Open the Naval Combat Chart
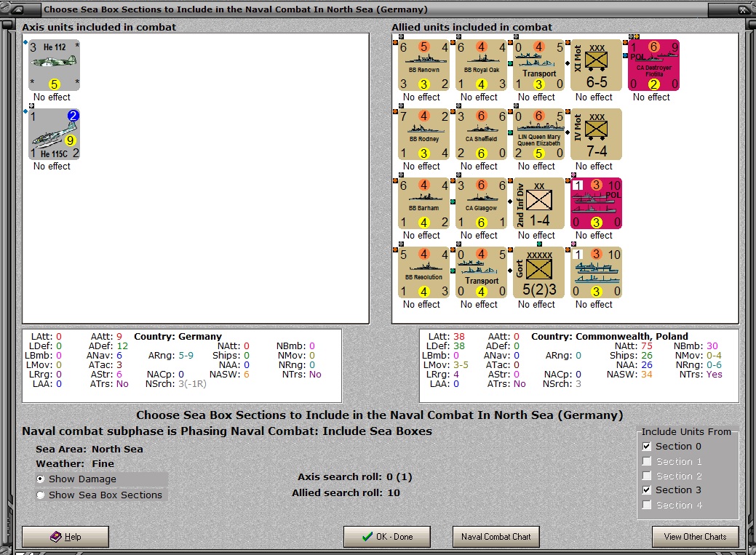The width and height of the screenshot is (756, 555). [496, 537]
